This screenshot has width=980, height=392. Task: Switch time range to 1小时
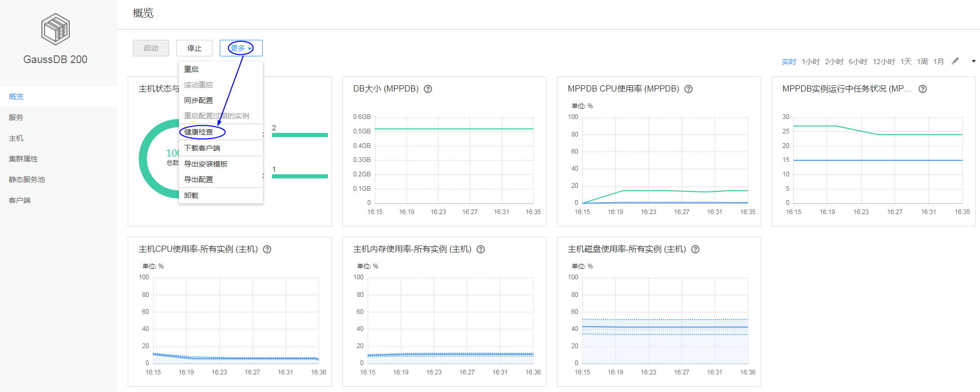(x=810, y=62)
